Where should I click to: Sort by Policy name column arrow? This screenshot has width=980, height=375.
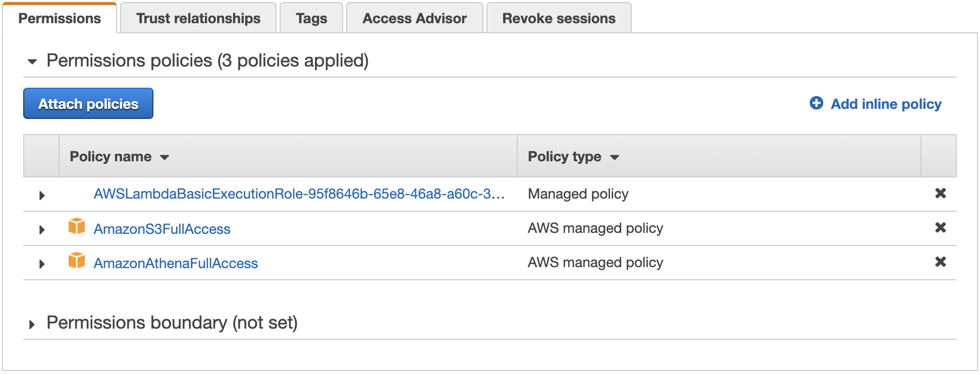click(165, 158)
